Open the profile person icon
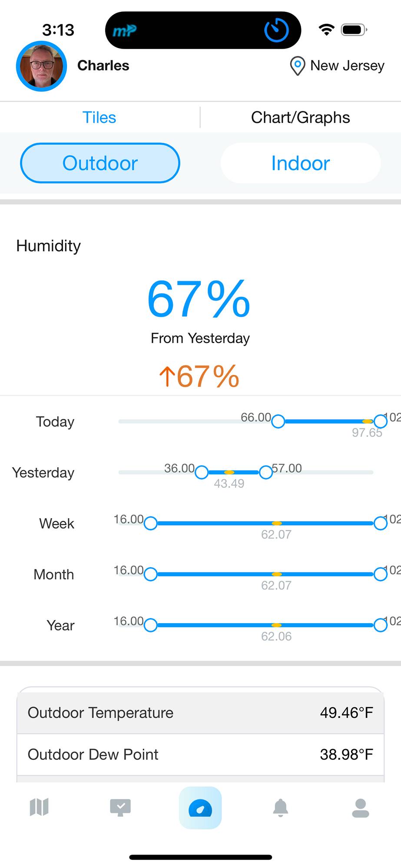This screenshot has width=401, height=868. click(x=361, y=808)
